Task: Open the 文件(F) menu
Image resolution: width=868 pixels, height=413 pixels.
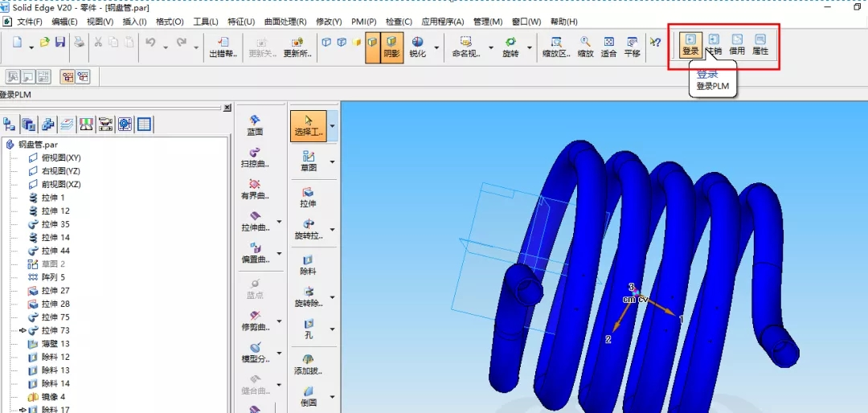Action: point(30,22)
